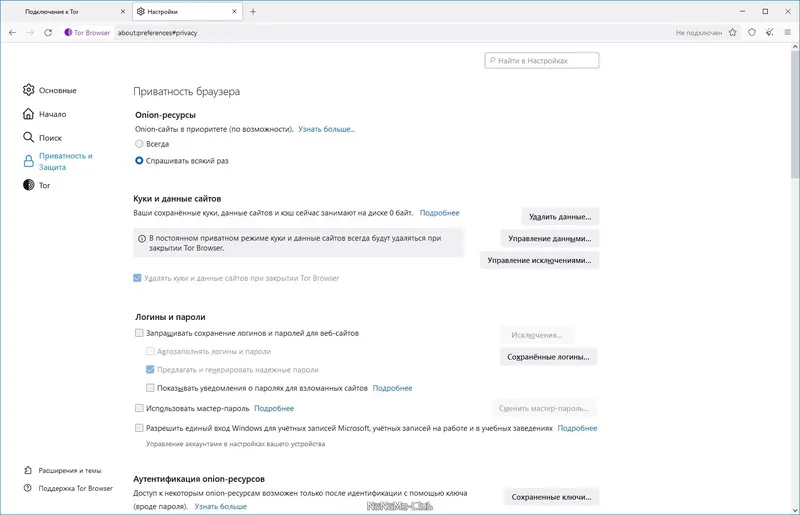Go to the "Tor" settings section
800x515 pixels.
(44, 185)
